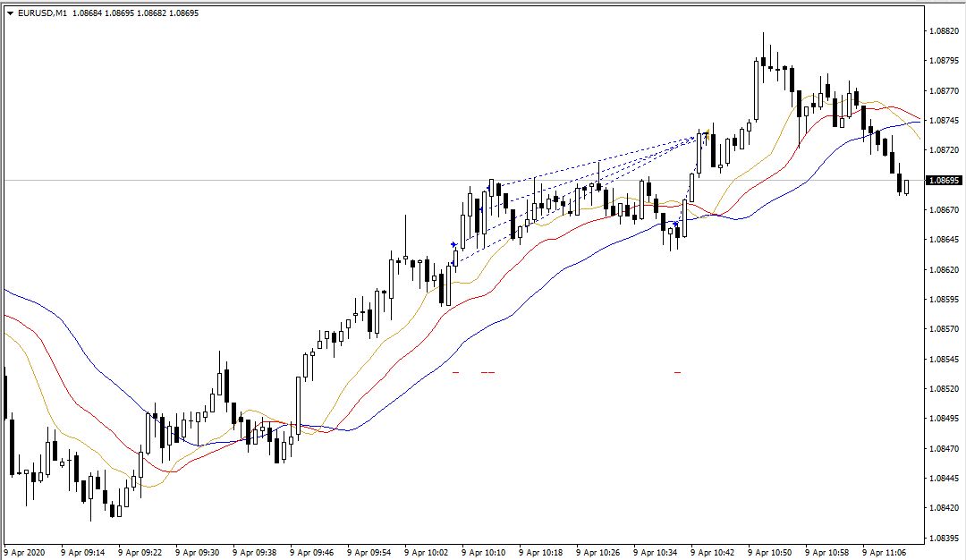The width and height of the screenshot is (966, 560).
Task: Click price scale value 1.08520
Action: coord(944,389)
